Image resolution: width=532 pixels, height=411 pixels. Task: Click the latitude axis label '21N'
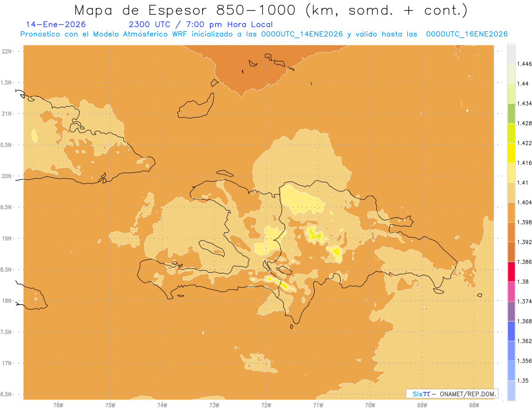click(x=6, y=114)
